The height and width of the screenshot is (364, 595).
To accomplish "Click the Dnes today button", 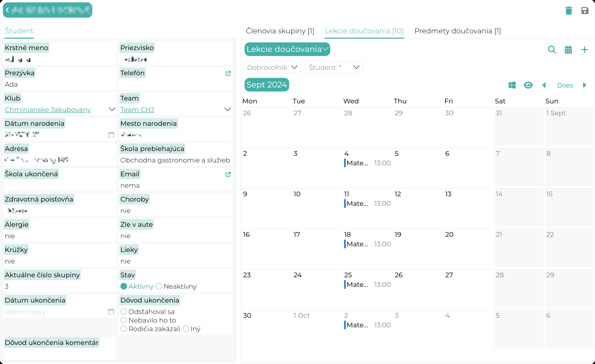I will [x=565, y=86].
